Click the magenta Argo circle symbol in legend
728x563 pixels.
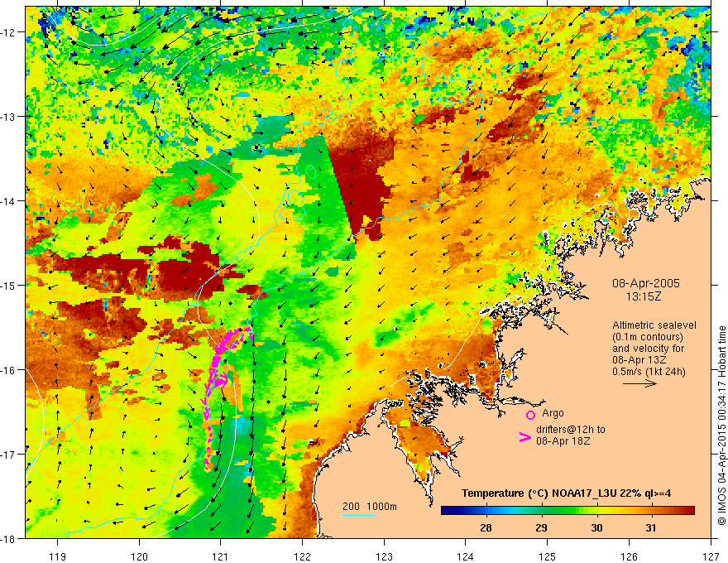click(x=530, y=415)
